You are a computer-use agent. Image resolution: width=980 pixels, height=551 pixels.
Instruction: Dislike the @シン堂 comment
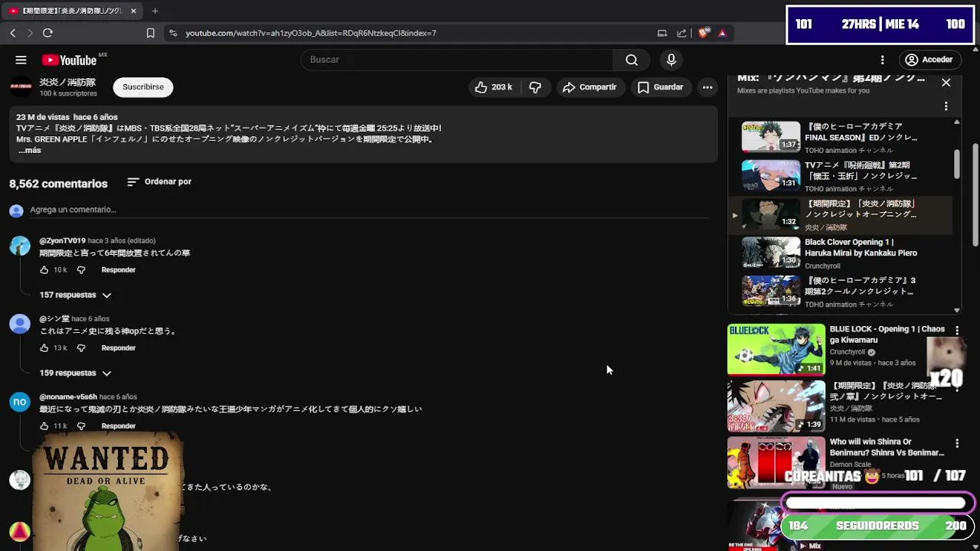[81, 348]
